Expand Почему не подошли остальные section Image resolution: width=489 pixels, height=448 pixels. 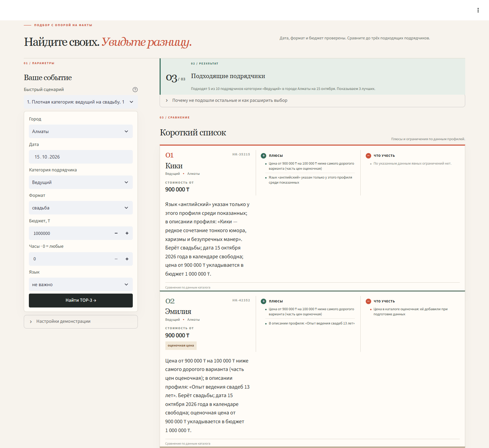click(312, 100)
